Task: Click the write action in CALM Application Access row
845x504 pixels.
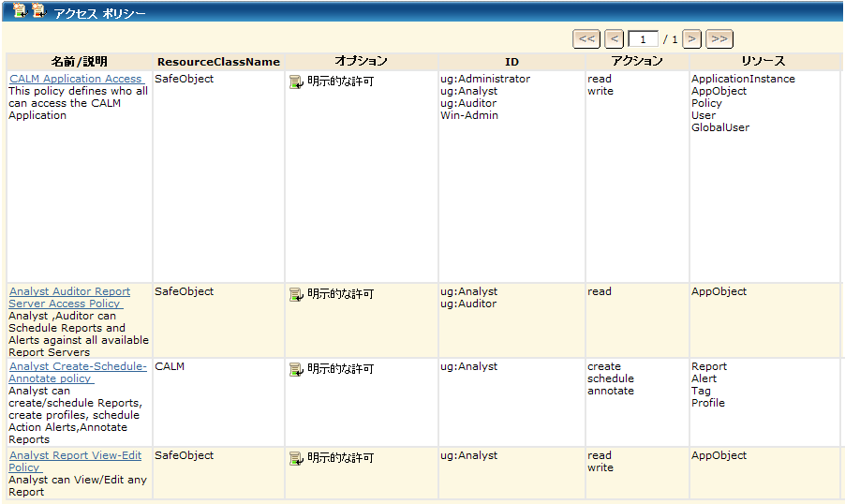Action: coord(600,91)
